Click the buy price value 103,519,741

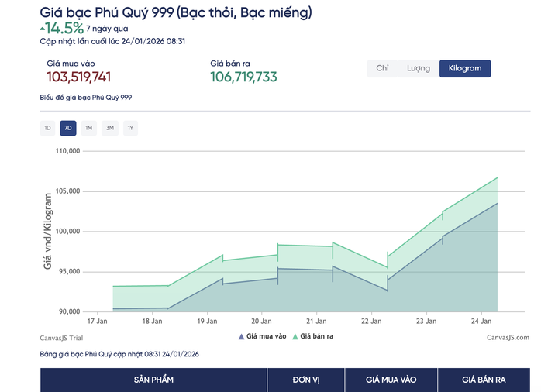79,77
